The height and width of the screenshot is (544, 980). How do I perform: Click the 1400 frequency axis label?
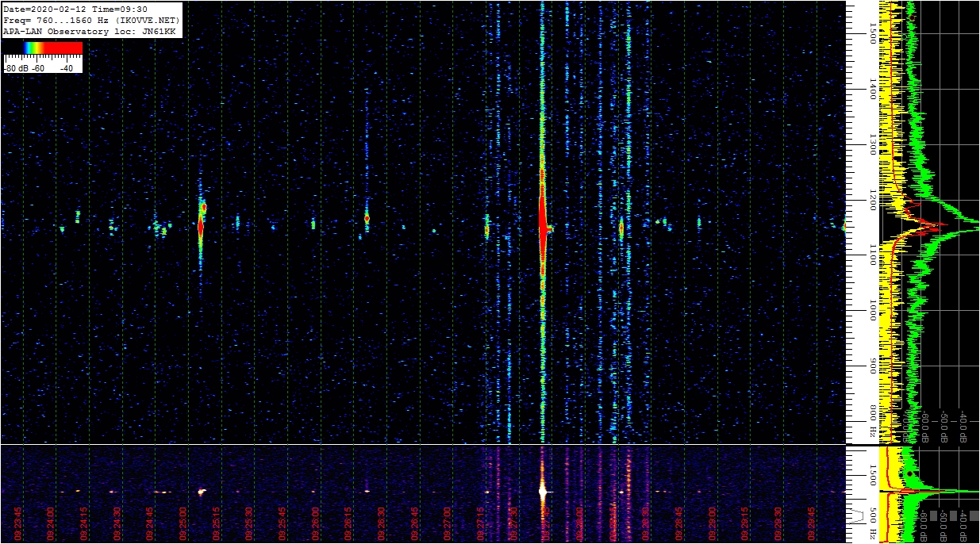(873, 89)
